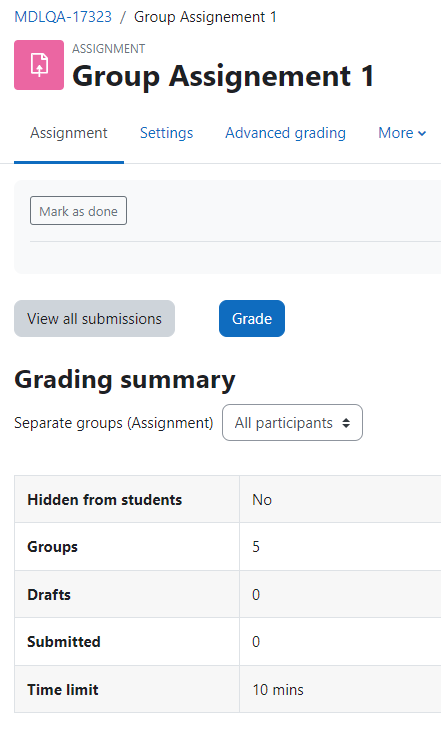Click the pink assignment activity icon

pyautogui.click(x=39, y=65)
